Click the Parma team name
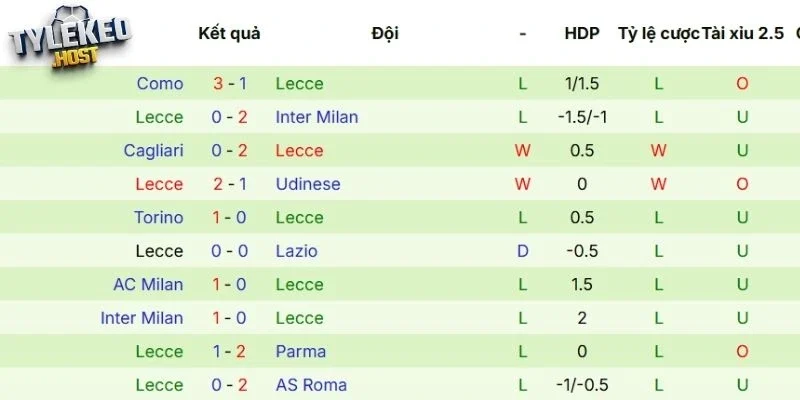800x400 pixels. 300,351
